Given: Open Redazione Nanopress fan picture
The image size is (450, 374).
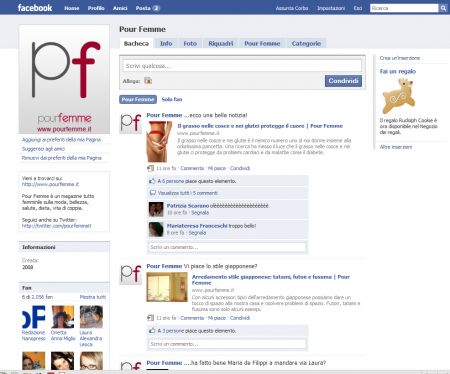Looking at the screenshot, I should click(x=33, y=317).
